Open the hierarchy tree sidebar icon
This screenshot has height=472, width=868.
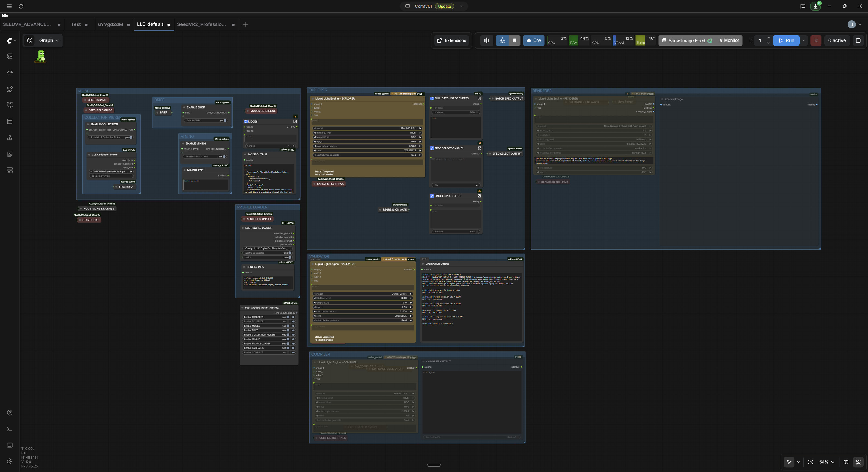pos(10,138)
